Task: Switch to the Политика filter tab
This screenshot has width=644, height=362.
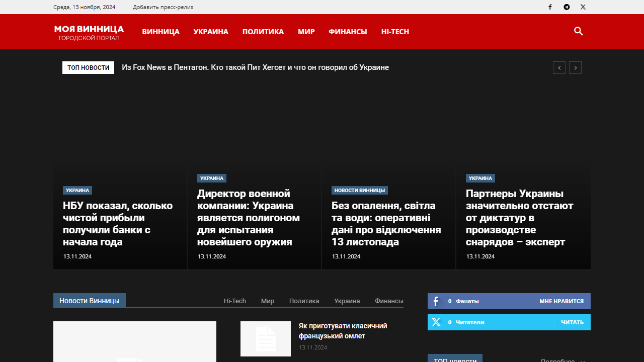Action: (x=304, y=301)
